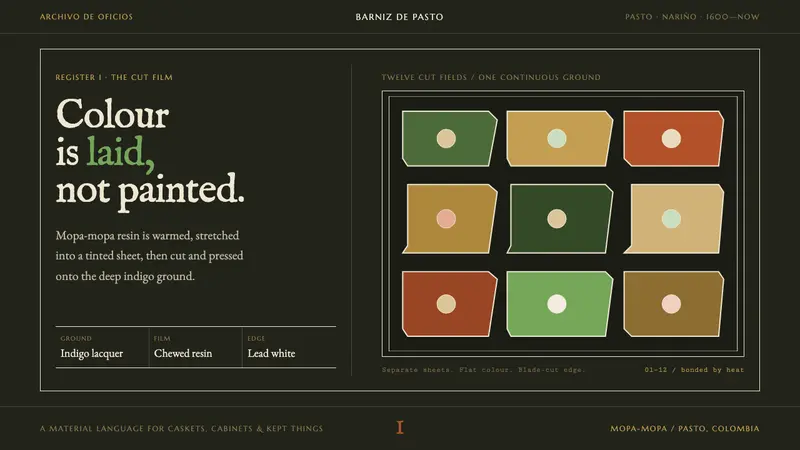Click the 01–12 / bonded by heat caption
Screen dimensions: 800x450
tap(694, 370)
